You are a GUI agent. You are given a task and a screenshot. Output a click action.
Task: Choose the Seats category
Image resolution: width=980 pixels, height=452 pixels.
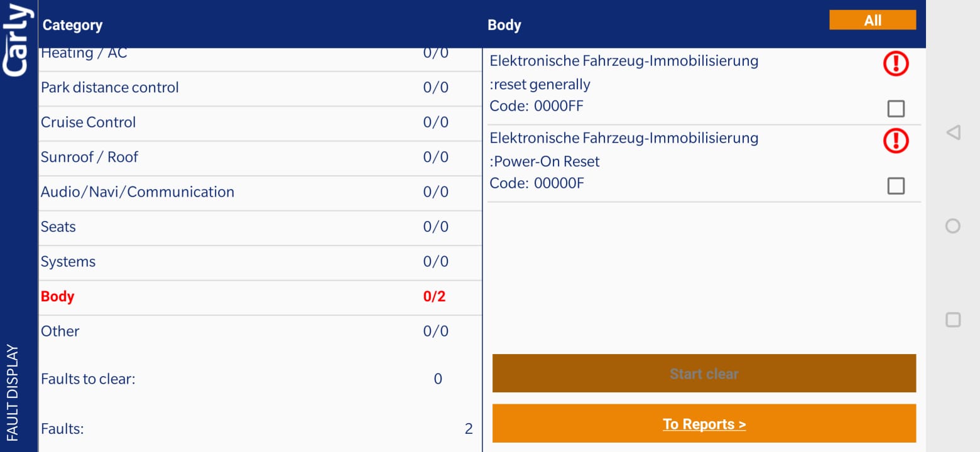coord(260,227)
